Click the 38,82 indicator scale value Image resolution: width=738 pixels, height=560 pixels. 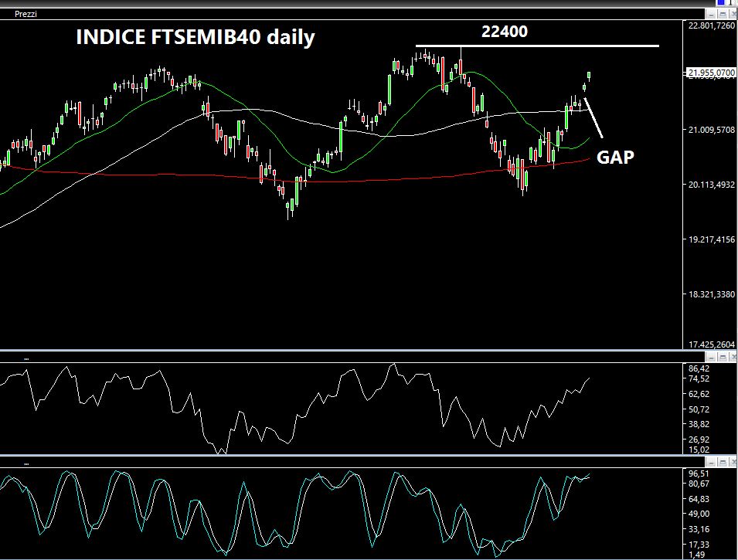[x=699, y=424]
